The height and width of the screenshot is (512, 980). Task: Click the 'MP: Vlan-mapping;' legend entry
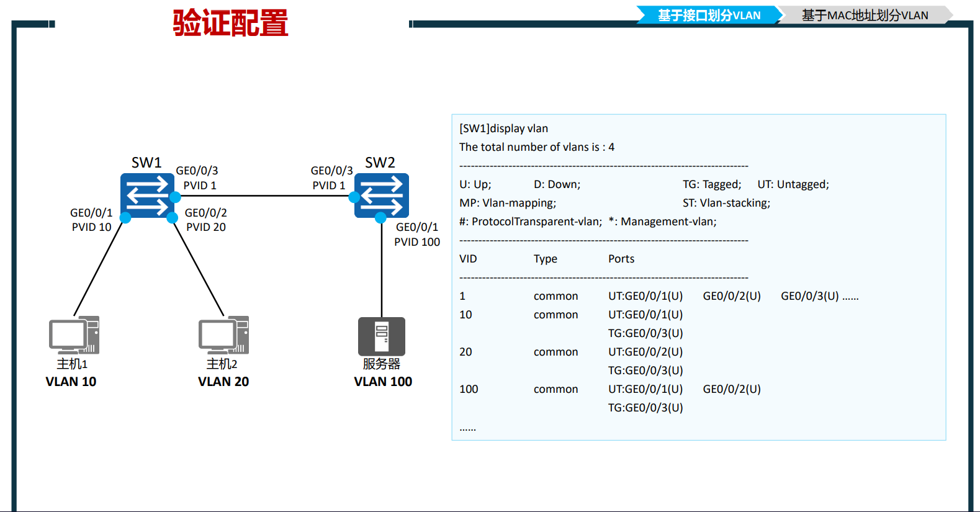click(508, 203)
